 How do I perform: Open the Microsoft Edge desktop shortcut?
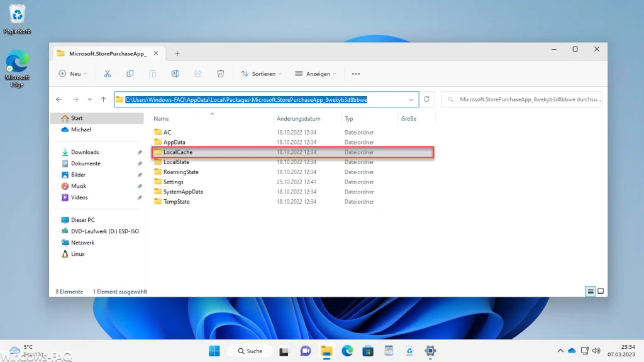point(17,69)
